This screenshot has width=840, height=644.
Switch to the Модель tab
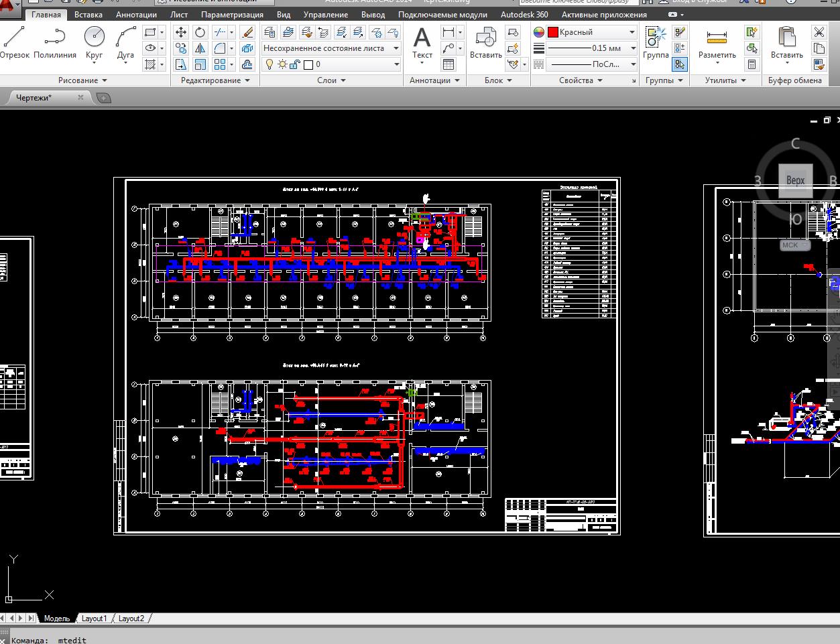pyautogui.click(x=56, y=619)
